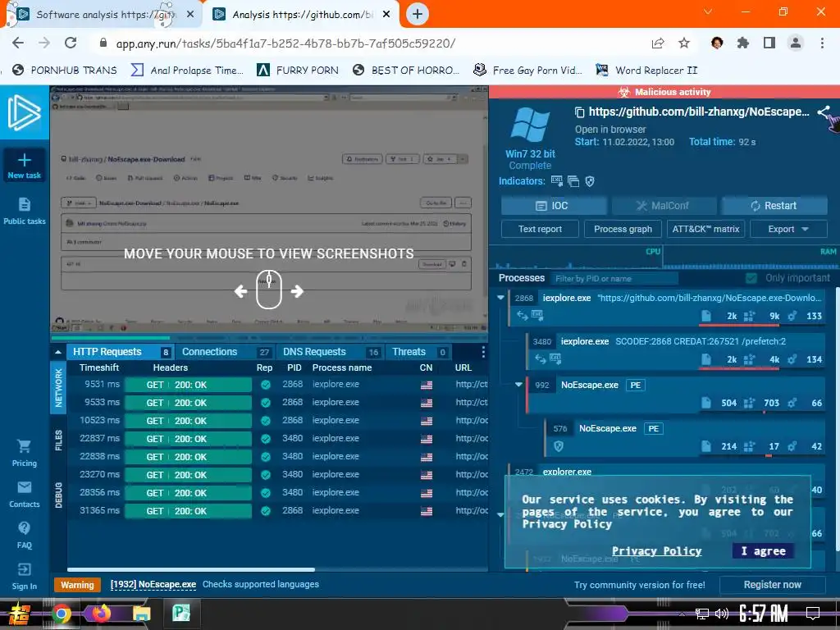840x630 pixels.
Task: Select the NETWORK vertical tab
Action: pos(58,388)
